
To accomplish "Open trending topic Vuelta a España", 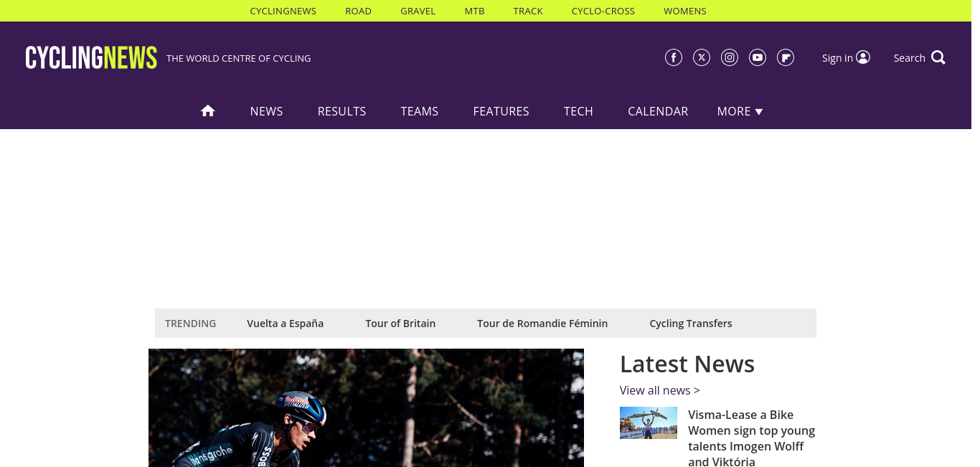I will [x=286, y=324].
